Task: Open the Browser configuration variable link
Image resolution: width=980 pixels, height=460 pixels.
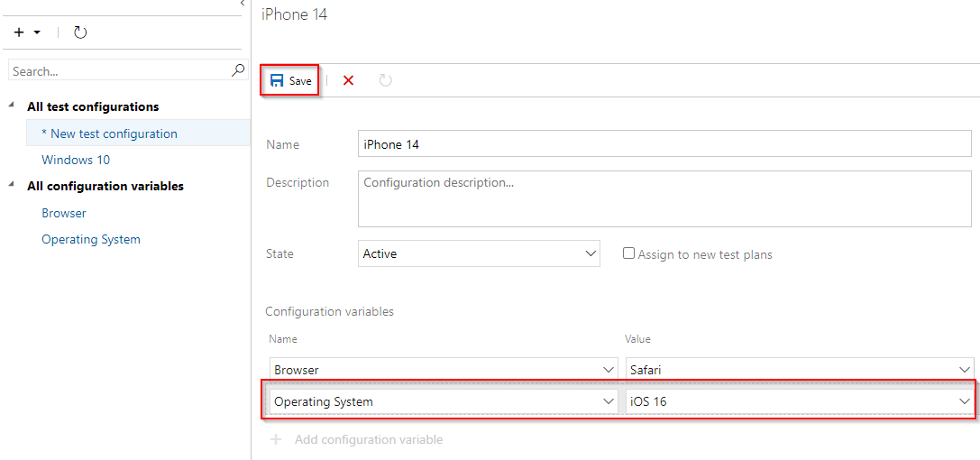Action: tap(64, 213)
